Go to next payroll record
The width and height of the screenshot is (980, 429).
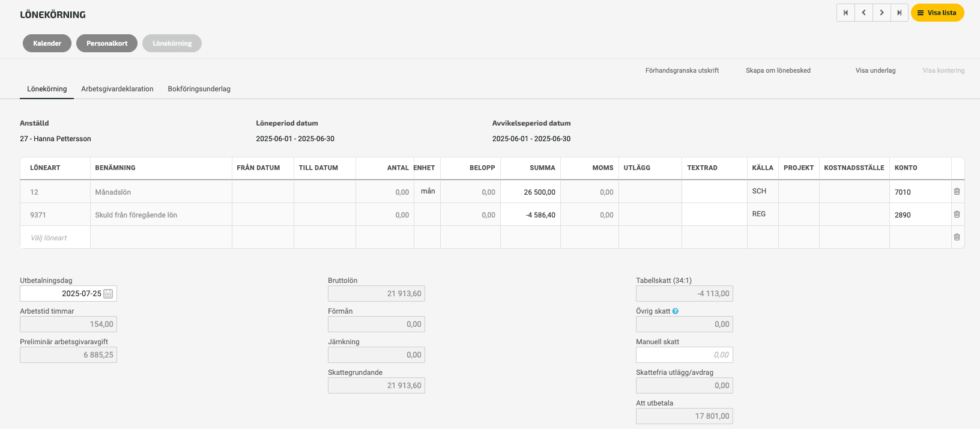pos(882,13)
